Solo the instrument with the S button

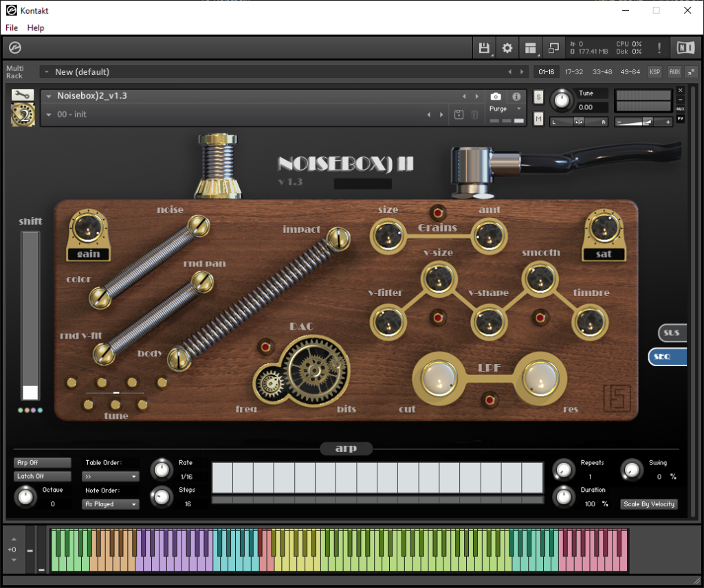click(538, 97)
